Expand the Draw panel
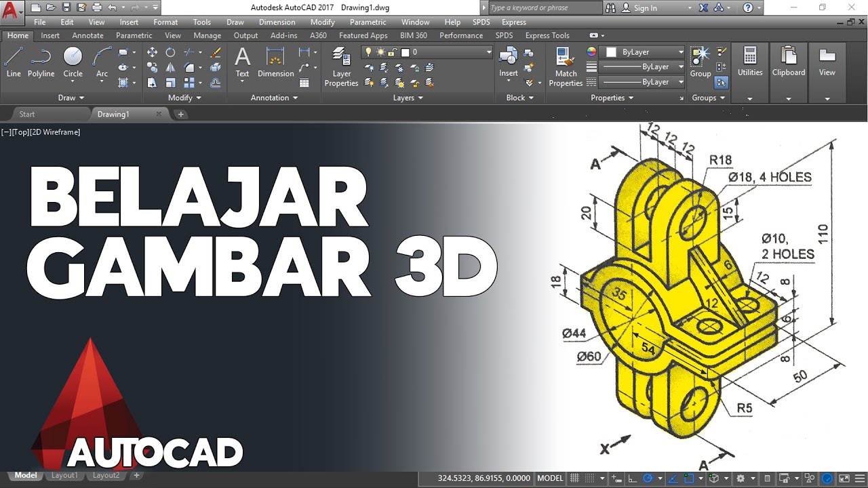The height and width of the screenshot is (488, 868). pos(71,98)
